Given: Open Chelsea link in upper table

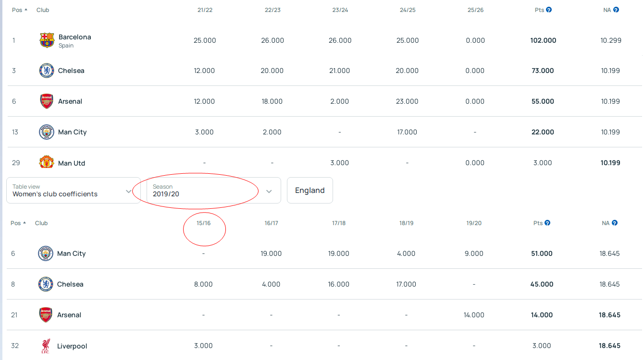Looking at the screenshot, I should [x=71, y=71].
